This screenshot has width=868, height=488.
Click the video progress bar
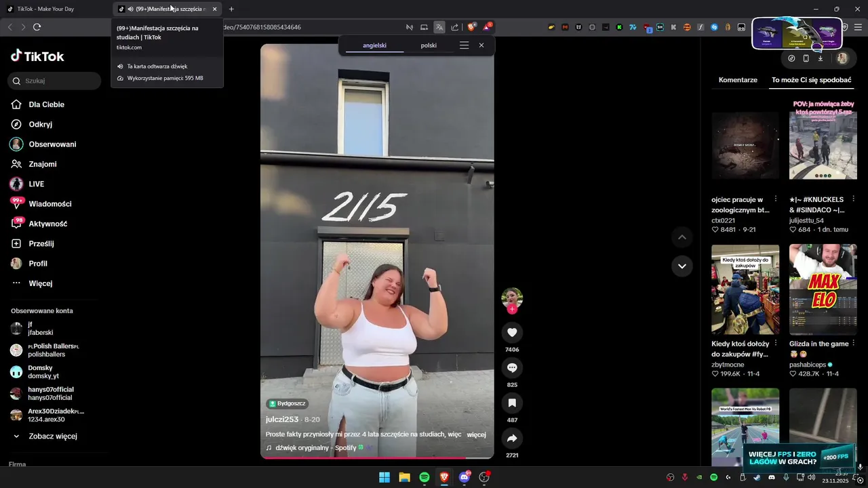click(377, 458)
